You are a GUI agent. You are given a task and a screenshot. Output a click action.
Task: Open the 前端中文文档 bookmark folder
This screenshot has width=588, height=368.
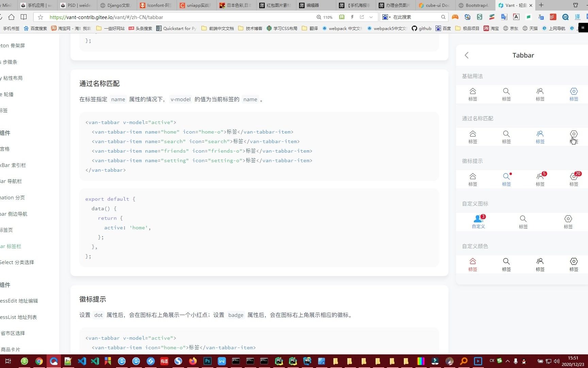(x=218, y=28)
